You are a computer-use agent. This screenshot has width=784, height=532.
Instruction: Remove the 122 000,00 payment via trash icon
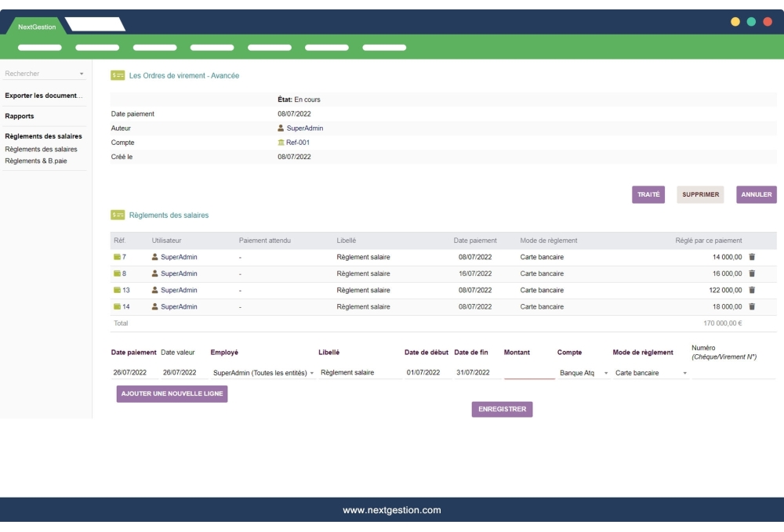752,290
